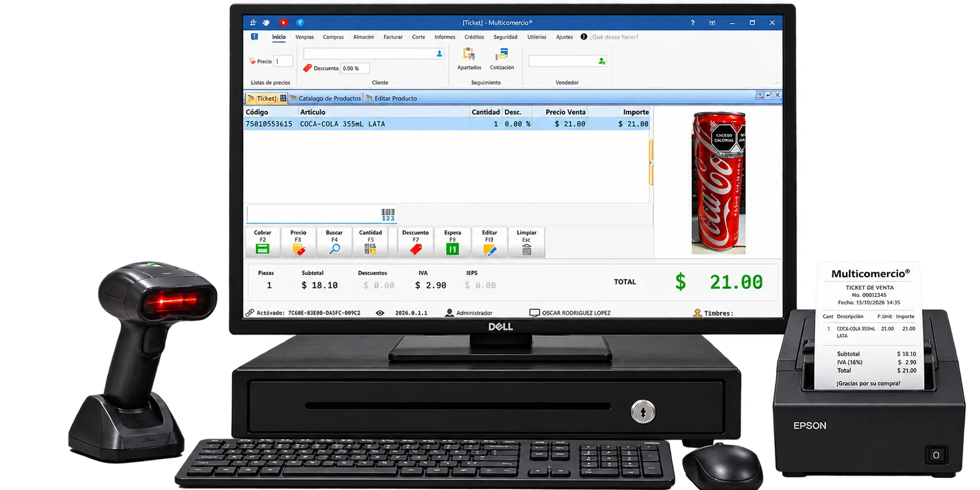Select the COCA-COLA 355mL LATA row
980x490 pixels.
point(447,124)
